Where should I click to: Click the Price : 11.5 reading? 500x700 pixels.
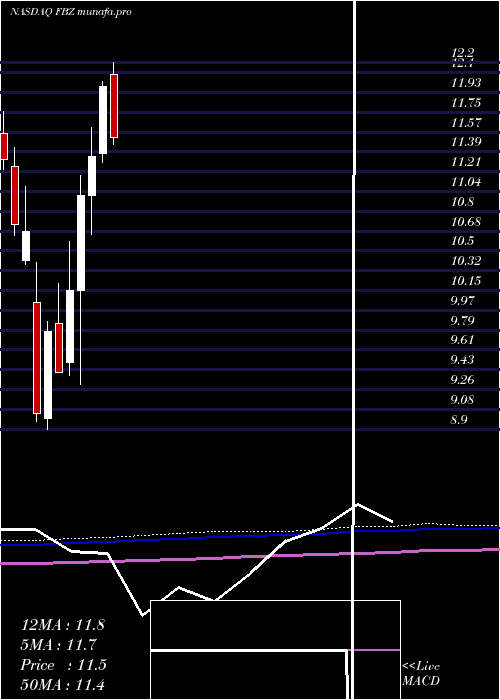point(63,665)
